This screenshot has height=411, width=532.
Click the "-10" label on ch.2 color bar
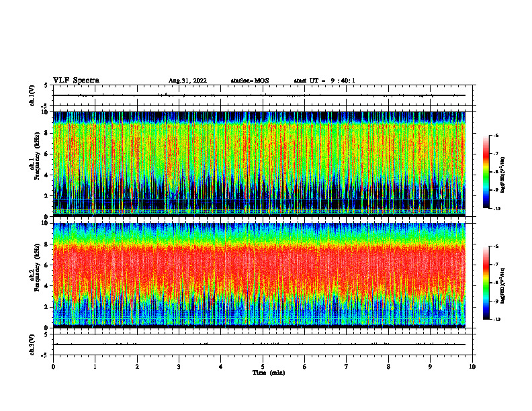coord(496,320)
